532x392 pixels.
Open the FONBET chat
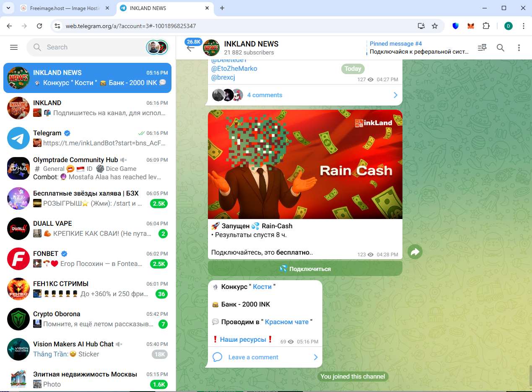(87, 259)
